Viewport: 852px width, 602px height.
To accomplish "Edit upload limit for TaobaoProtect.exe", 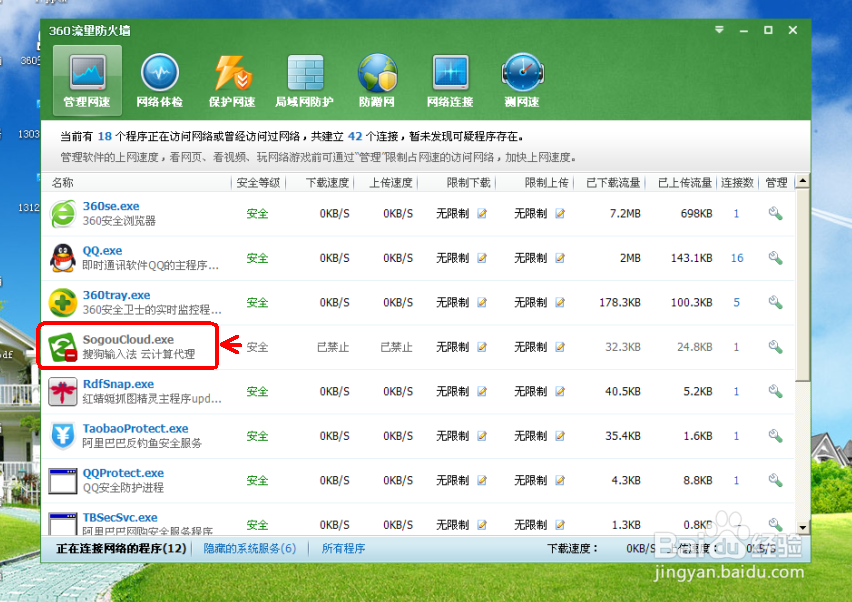I will click(560, 436).
